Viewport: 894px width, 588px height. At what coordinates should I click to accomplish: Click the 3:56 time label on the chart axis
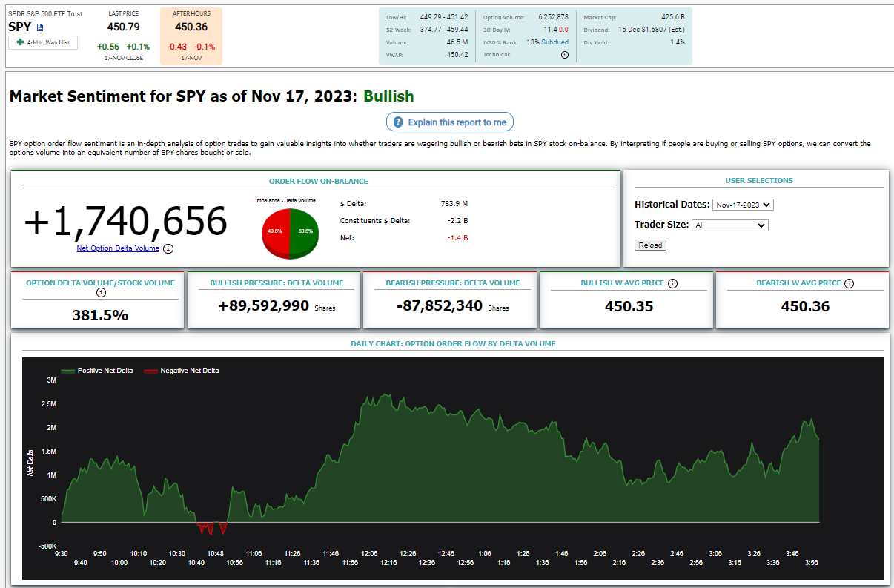tap(812, 562)
